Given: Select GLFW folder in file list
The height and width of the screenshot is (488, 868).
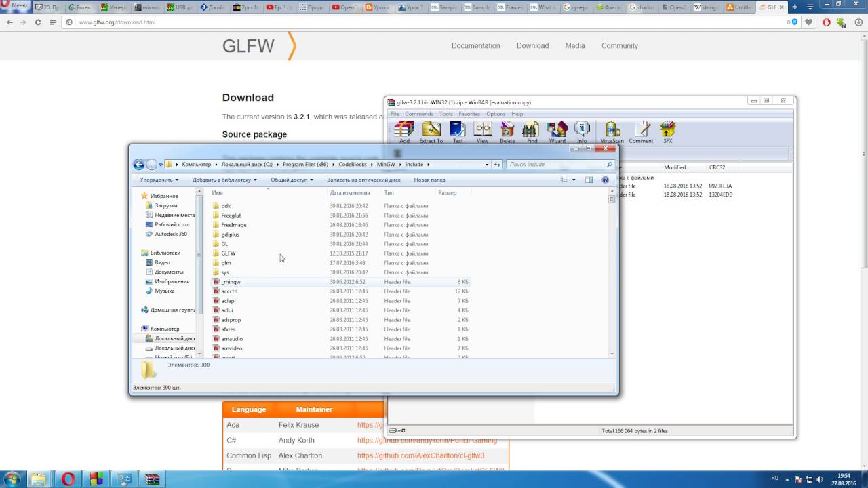Looking at the screenshot, I should [229, 253].
